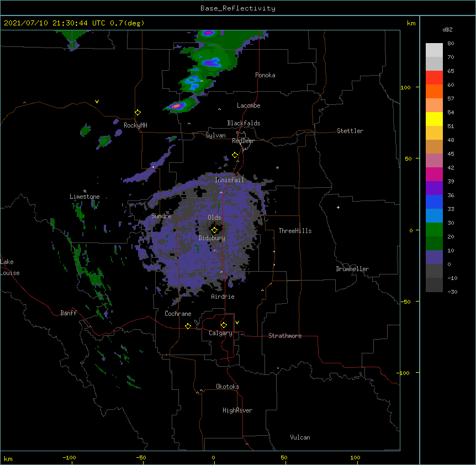Click the radar site marker near Olds
The image size is (476, 465).
pyautogui.click(x=214, y=230)
